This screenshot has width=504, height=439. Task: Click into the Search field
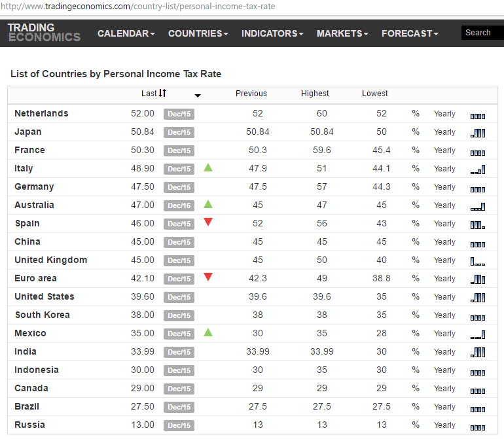pyautogui.click(x=482, y=33)
